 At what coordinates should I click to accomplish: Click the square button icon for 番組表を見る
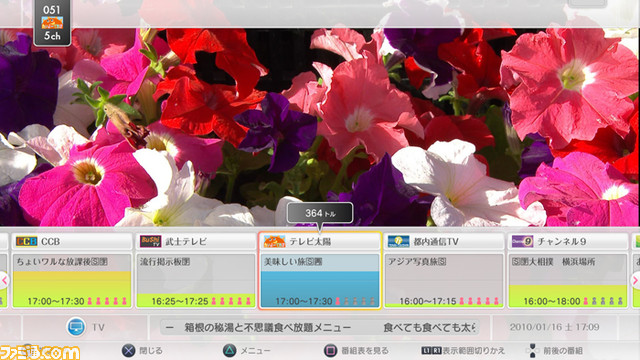(330, 350)
